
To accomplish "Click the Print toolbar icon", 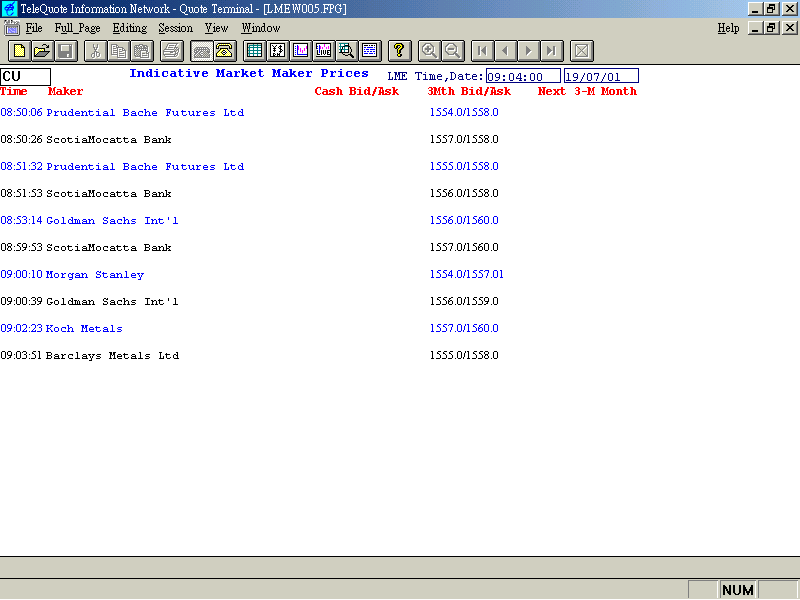I will click(172, 51).
